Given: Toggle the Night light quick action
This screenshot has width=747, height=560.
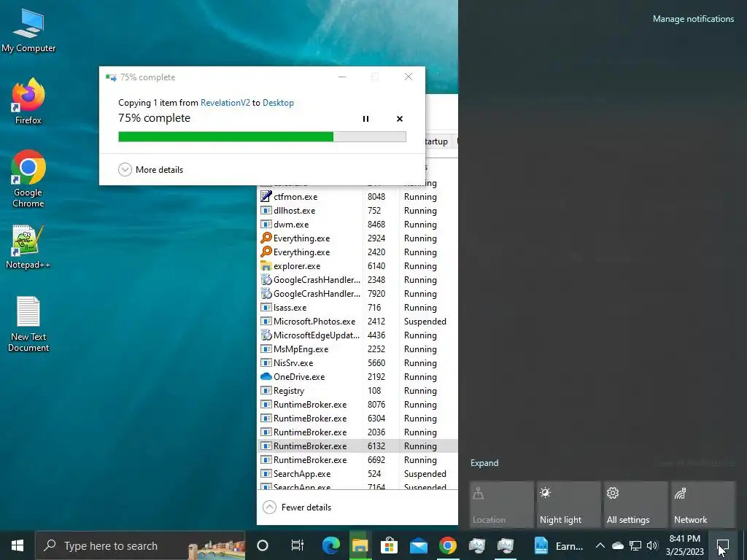Looking at the screenshot, I should click(x=568, y=505).
